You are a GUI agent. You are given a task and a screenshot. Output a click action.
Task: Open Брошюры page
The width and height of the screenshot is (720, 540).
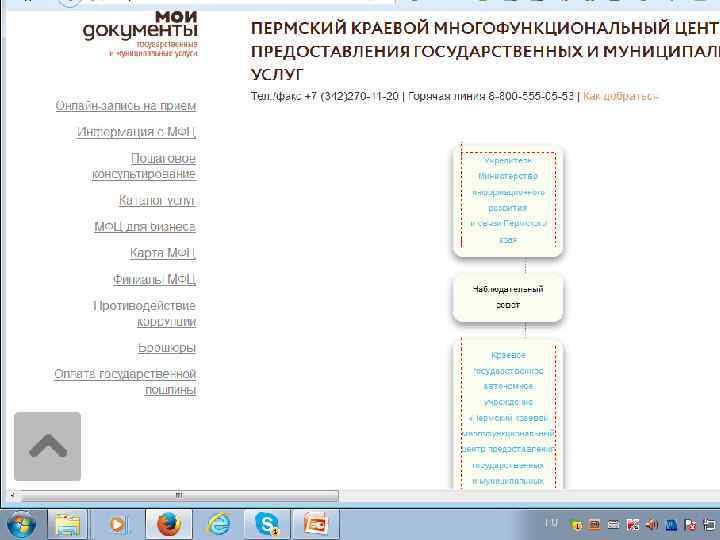tap(167, 348)
